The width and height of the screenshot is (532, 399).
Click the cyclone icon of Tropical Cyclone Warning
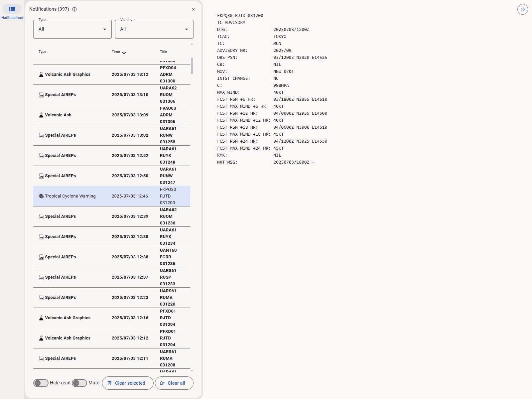pos(41,196)
